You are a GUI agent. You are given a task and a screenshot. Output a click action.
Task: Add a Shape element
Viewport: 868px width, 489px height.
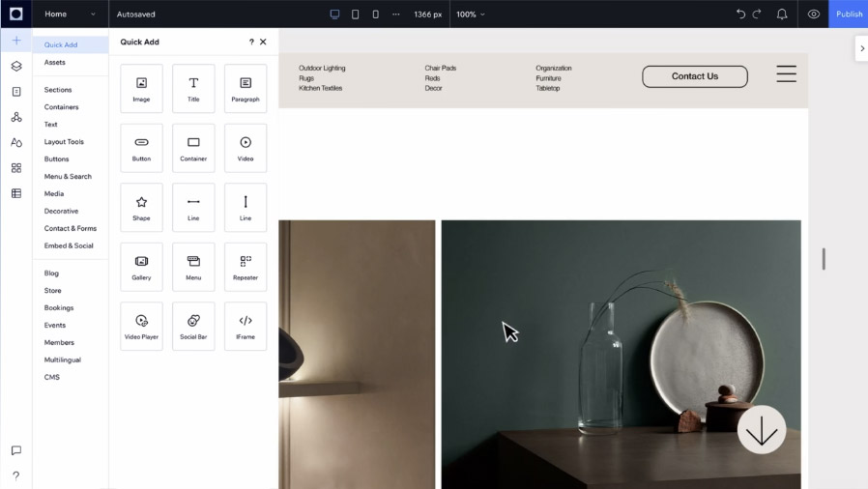click(x=141, y=208)
